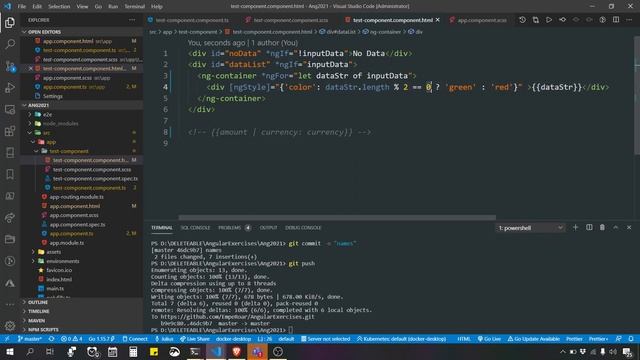
Task: Open app.module.ts in file tree
Action: point(67,243)
